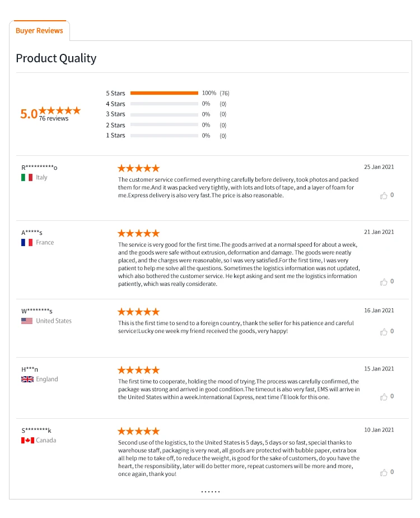The width and height of the screenshot is (420, 518).
Task: Thumbs-up the England buyer's review
Action: [x=384, y=397]
